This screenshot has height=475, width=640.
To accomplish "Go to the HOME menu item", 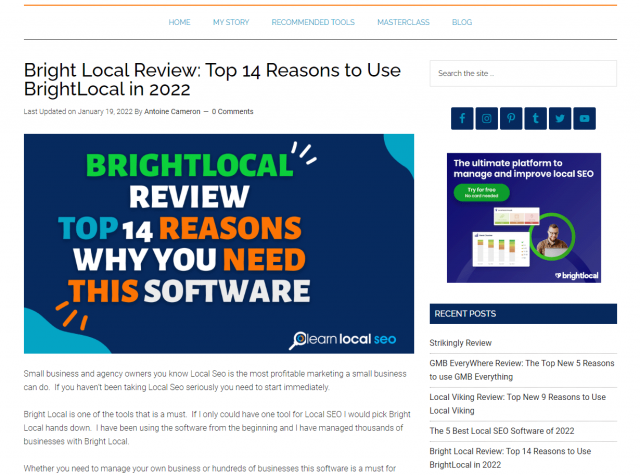I will pyautogui.click(x=179, y=21).
